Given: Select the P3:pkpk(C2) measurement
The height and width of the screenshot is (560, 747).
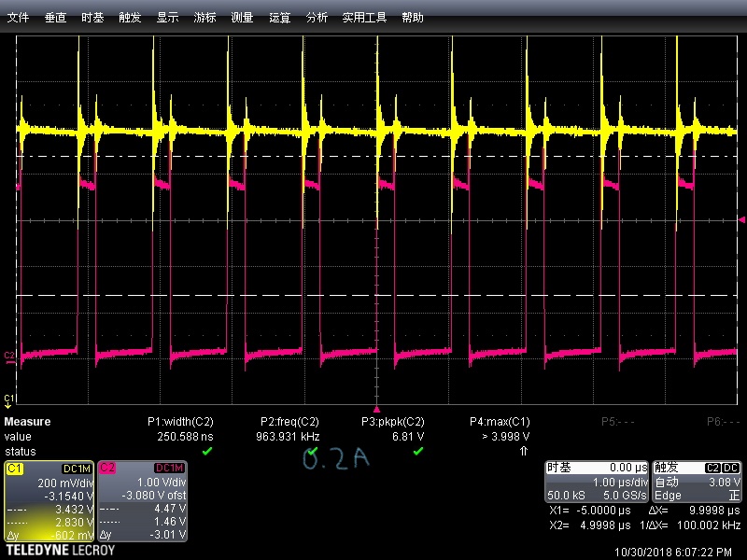Looking at the screenshot, I should 393,422.
